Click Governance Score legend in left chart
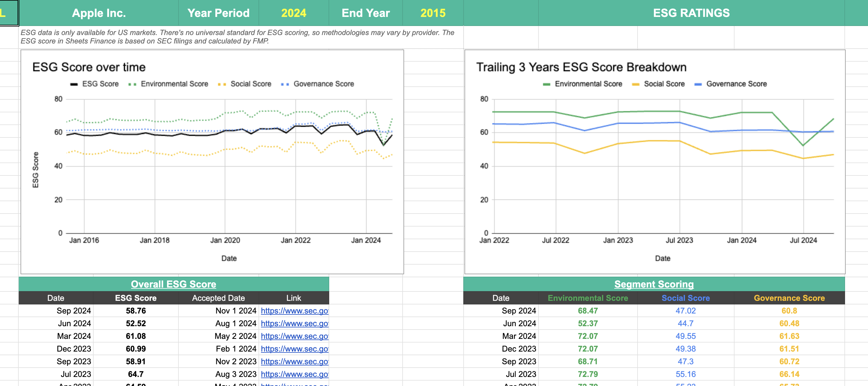The height and width of the screenshot is (386, 868). point(317,84)
